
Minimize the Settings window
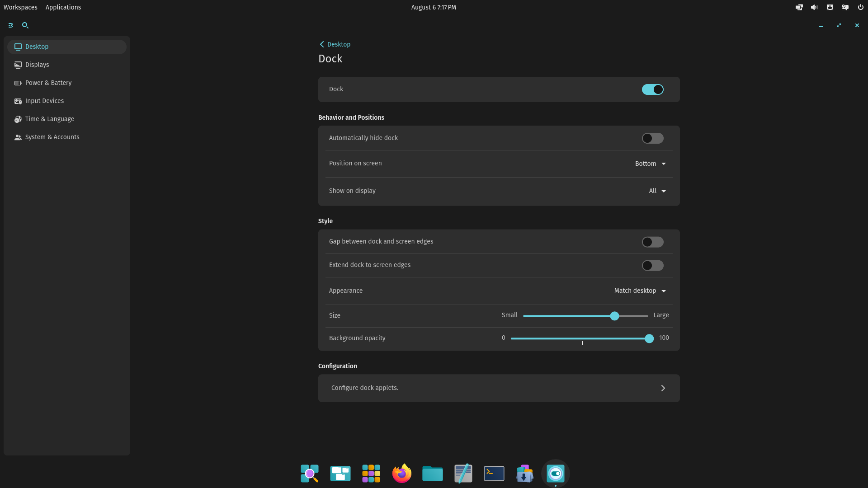coord(821,26)
